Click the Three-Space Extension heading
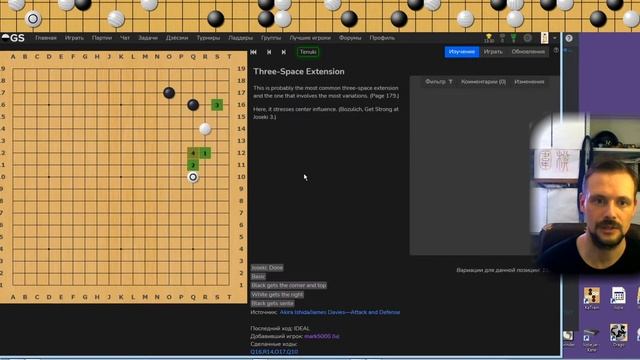 click(x=299, y=71)
